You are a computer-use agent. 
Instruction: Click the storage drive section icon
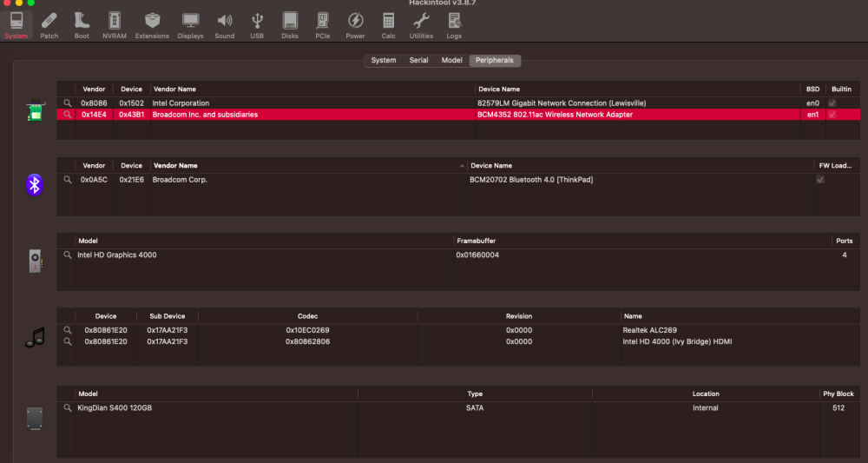tap(35, 419)
